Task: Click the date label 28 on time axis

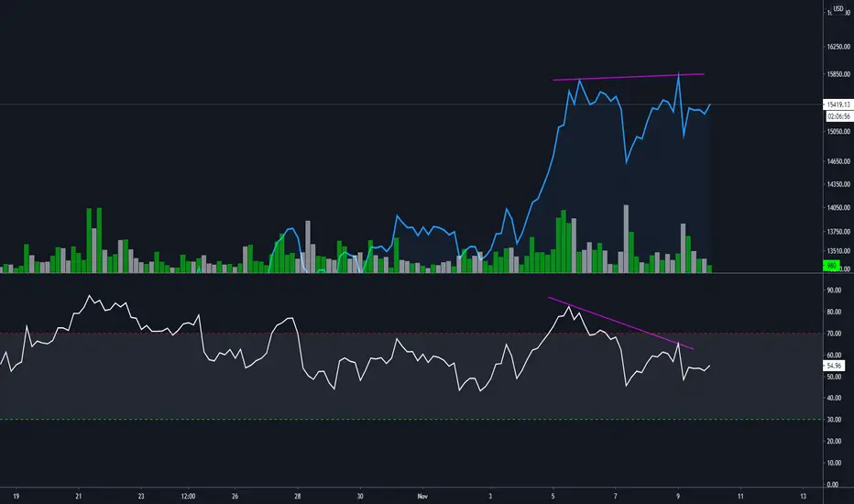Action: tap(298, 497)
